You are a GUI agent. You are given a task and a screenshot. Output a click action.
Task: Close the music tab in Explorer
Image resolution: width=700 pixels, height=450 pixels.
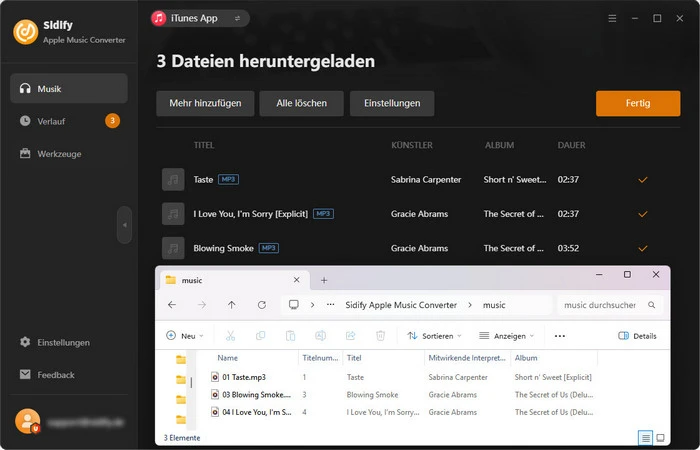coord(296,280)
